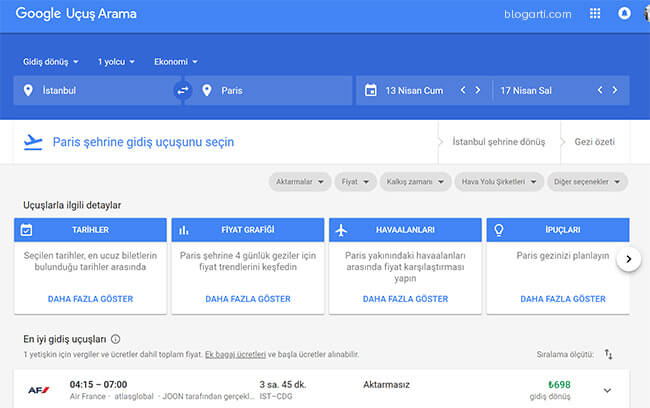Click the departure calendar icon
Image resolution: width=650 pixels, height=408 pixels.
tap(371, 90)
